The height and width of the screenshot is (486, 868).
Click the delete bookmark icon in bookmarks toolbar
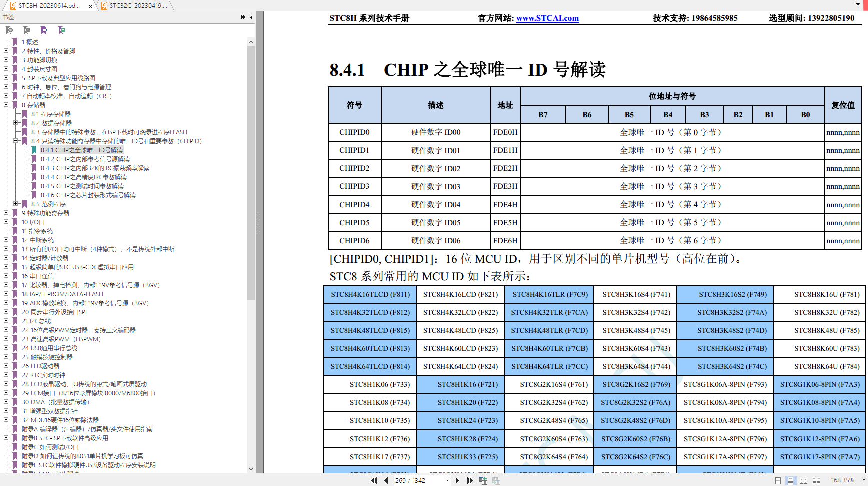9,30
